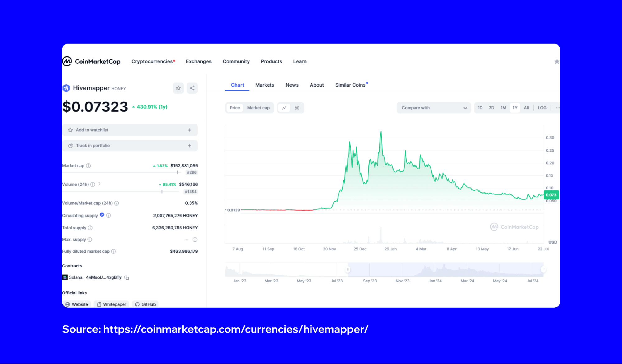Click left handle of chart range slider

coord(348,270)
